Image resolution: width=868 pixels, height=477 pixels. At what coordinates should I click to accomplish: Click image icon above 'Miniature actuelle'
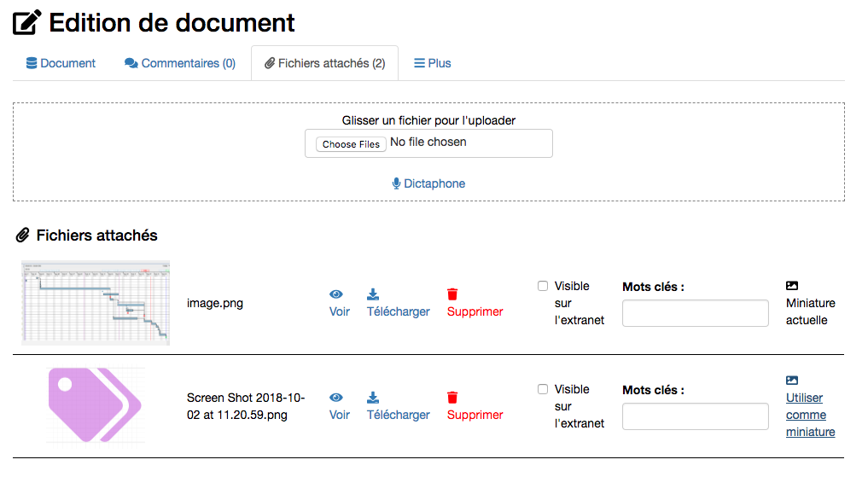(x=792, y=286)
